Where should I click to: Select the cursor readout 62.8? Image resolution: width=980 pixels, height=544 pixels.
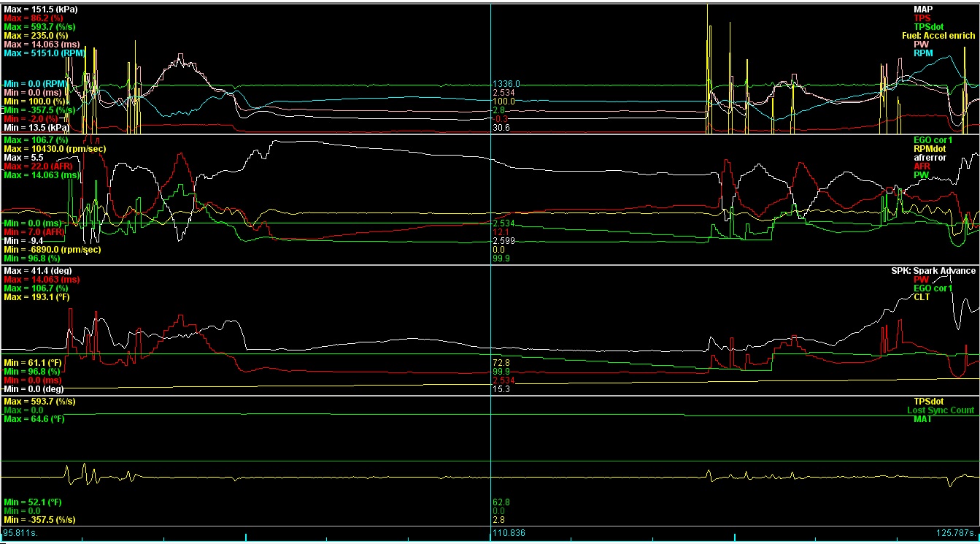[x=501, y=502]
